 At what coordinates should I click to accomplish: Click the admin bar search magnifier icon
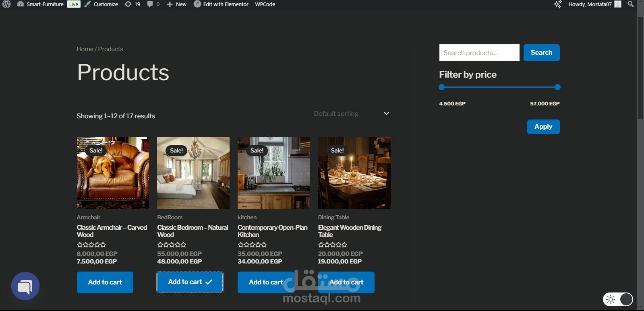pyautogui.click(x=631, y=4)
